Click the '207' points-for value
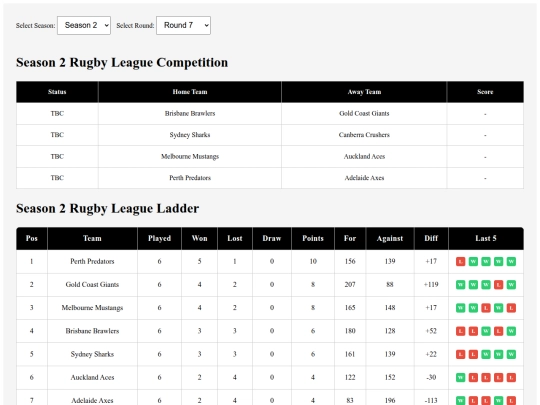The image size is (540, 405). click(x=350, y=285)
